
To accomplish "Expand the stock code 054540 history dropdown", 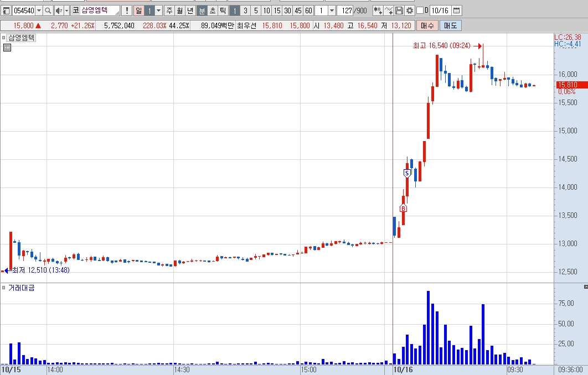I will coord(39,11).
